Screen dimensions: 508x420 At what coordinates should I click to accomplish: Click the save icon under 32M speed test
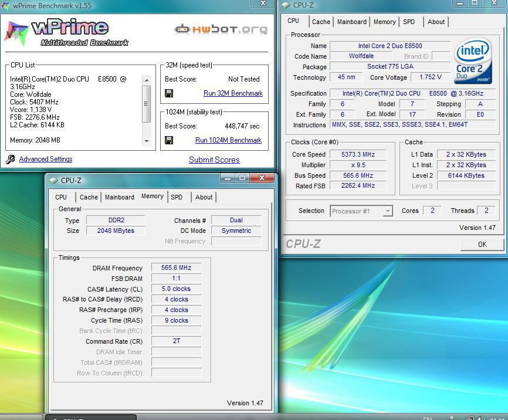(x=169, y=93)
